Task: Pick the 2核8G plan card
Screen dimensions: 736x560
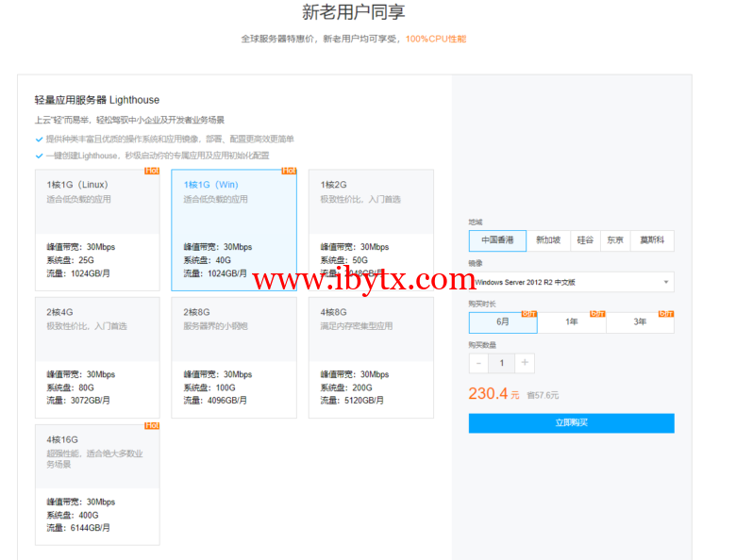Action: point(234,357)
